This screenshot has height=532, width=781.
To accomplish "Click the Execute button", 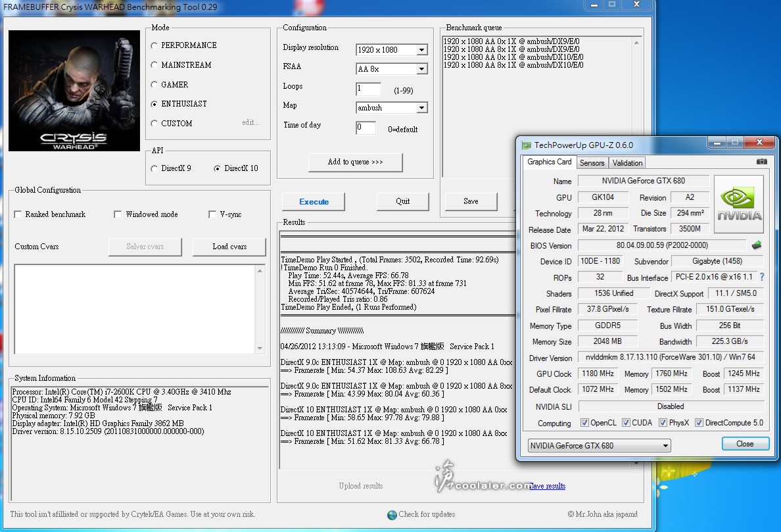I will (314, 202).
